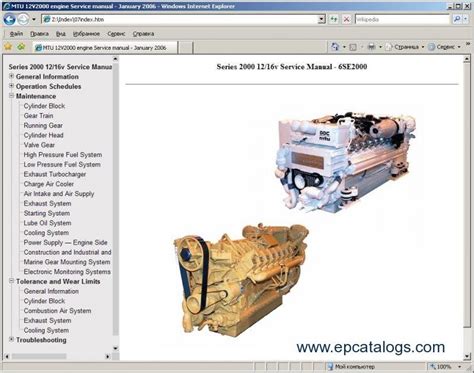The height and width of the screenshot is (373, 474).
Task: Open the Вид menu
Action: 61,34
